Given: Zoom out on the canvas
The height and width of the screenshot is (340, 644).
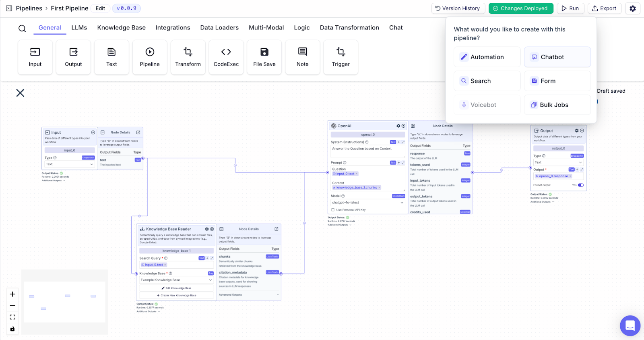Looking at the screenshot, I should click(12, 306).
